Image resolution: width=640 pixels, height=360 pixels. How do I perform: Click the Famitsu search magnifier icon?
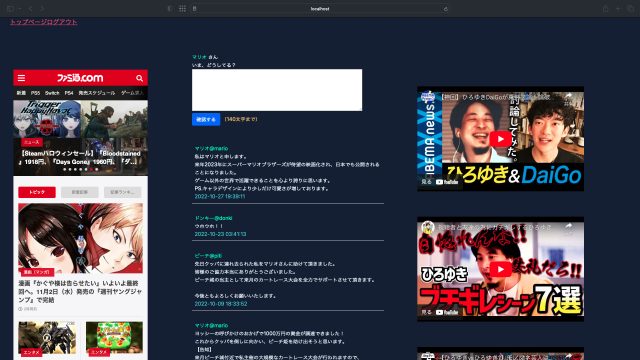pos(140,78)
